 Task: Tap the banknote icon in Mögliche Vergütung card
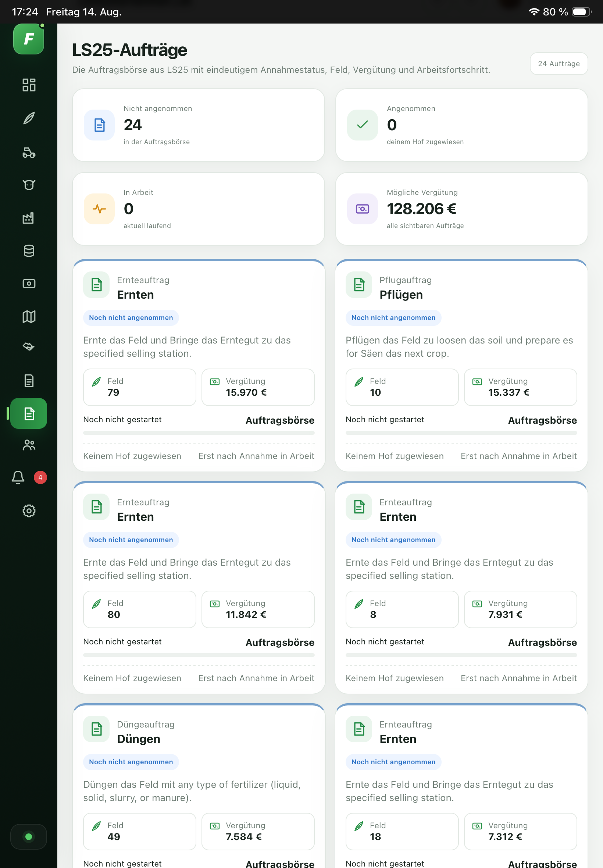pyautogui.click(x=362, y=209)
